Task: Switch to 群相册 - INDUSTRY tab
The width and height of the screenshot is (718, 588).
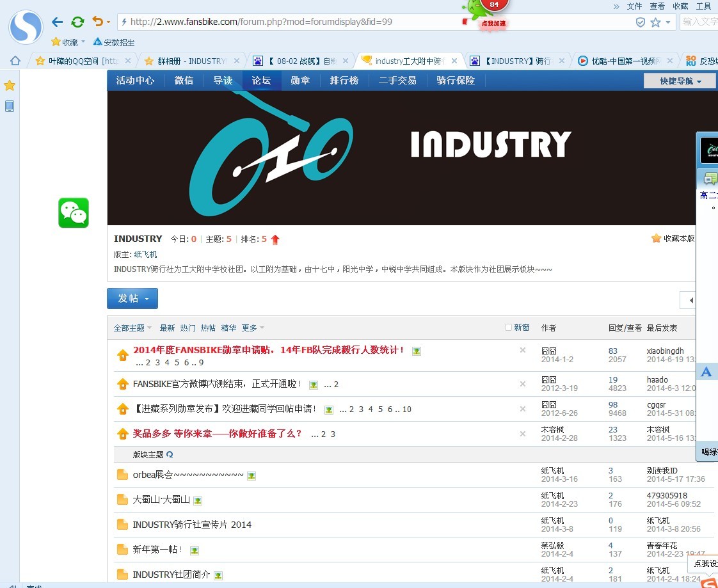Action: 191,61
